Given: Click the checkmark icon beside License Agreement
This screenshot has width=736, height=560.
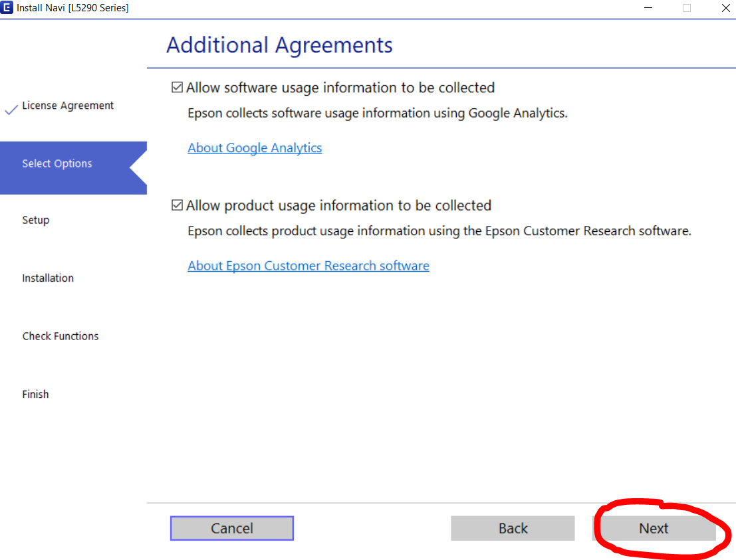Looking at the screenshot, I should [11, 110].
